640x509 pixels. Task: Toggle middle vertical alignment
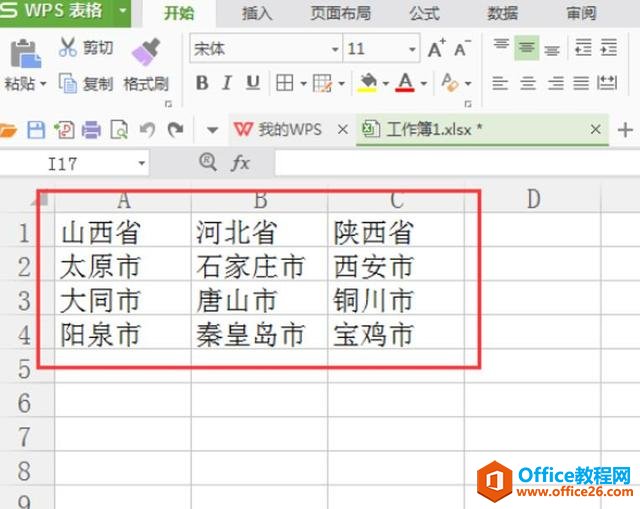click(x=527, y=48)
